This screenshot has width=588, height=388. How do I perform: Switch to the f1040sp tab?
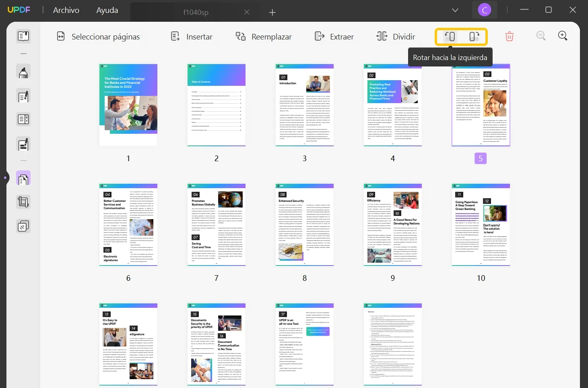pos(196,12)
